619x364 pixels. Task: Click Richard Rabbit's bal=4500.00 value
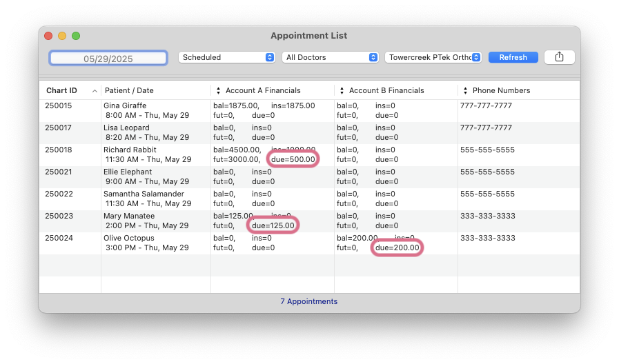pos(237,150)
